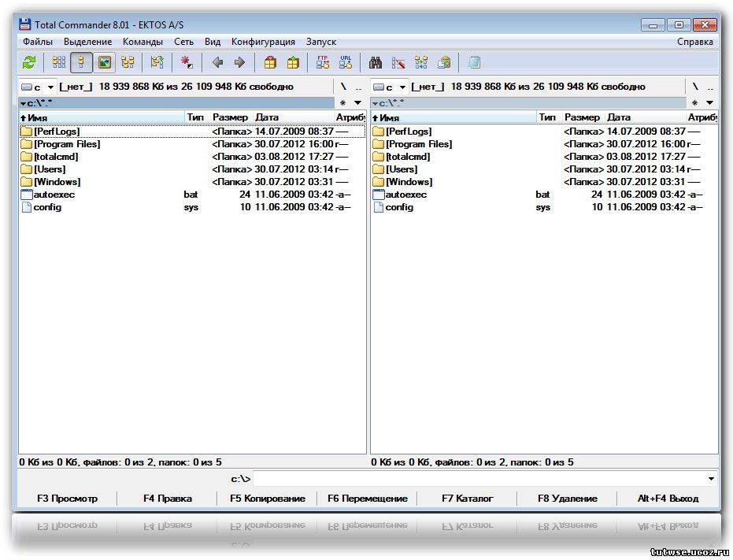
Task: Expand command line history dropdown
Action: 711,479
